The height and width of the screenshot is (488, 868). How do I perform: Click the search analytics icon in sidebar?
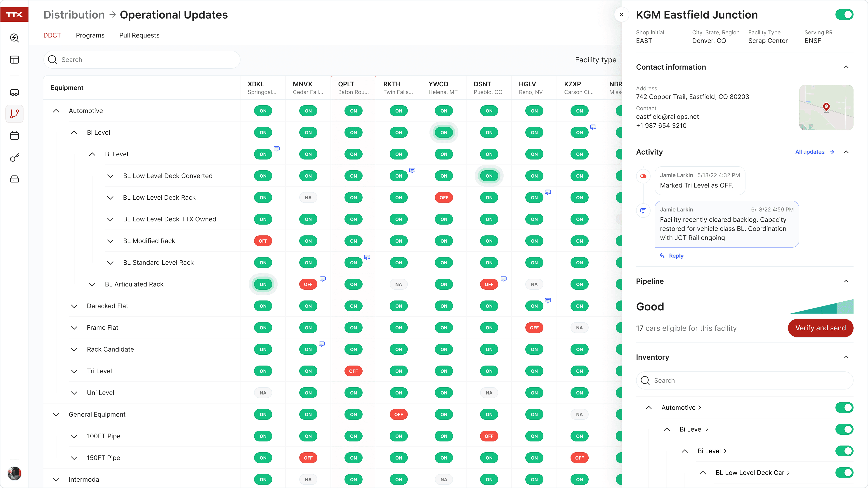click(14, 38)
